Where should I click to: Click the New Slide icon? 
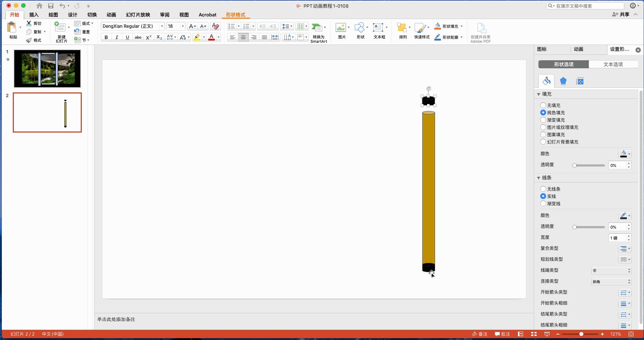(x=60, y=28)
